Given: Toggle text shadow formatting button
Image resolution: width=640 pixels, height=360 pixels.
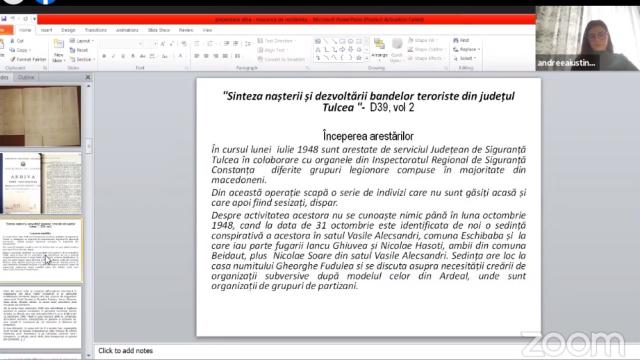Looking at the screenshot, I should tap(133, 56).
